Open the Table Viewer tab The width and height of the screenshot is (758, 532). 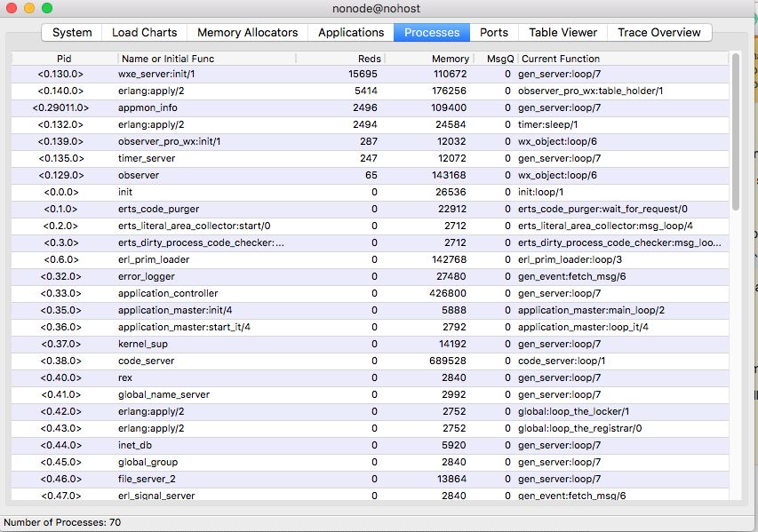click(x=563, y=32)
